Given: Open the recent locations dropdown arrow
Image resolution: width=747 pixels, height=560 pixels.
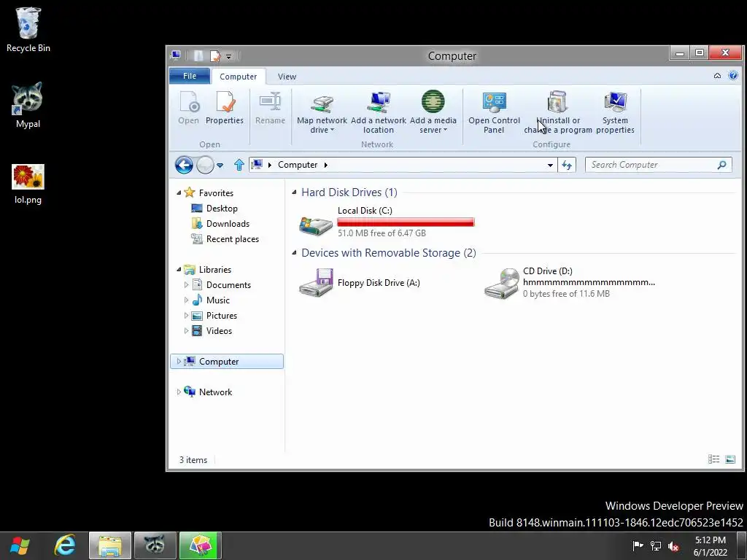Looking at the screenshot, I should click(x=220, y=166).
